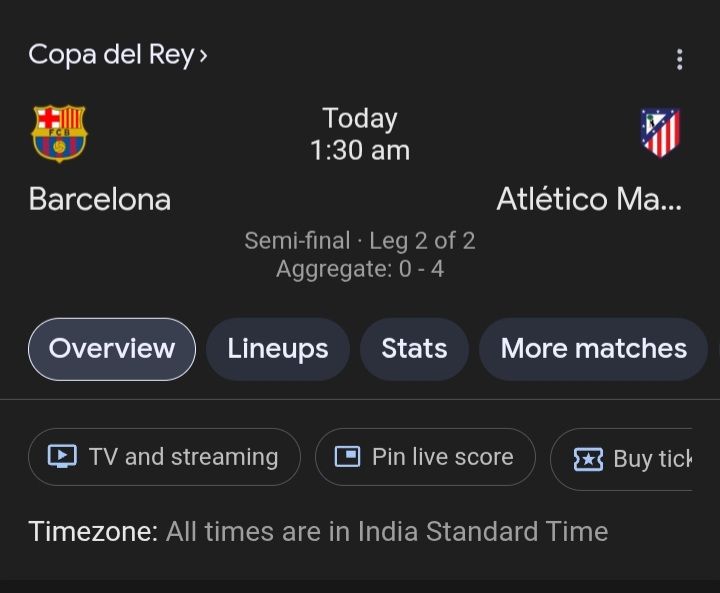Select the Overview tab
Viewport: 720px width, 593px height.
(112, 349)
